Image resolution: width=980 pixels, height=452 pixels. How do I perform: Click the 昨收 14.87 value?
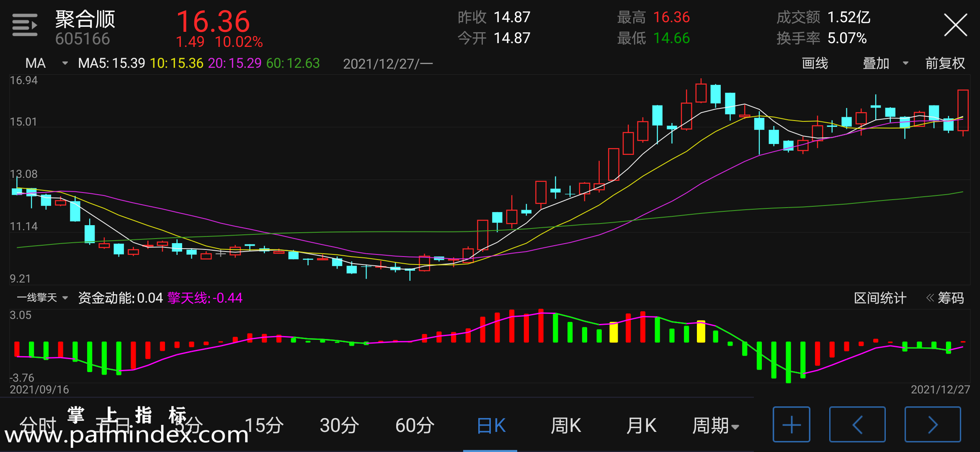pos(512,17)
